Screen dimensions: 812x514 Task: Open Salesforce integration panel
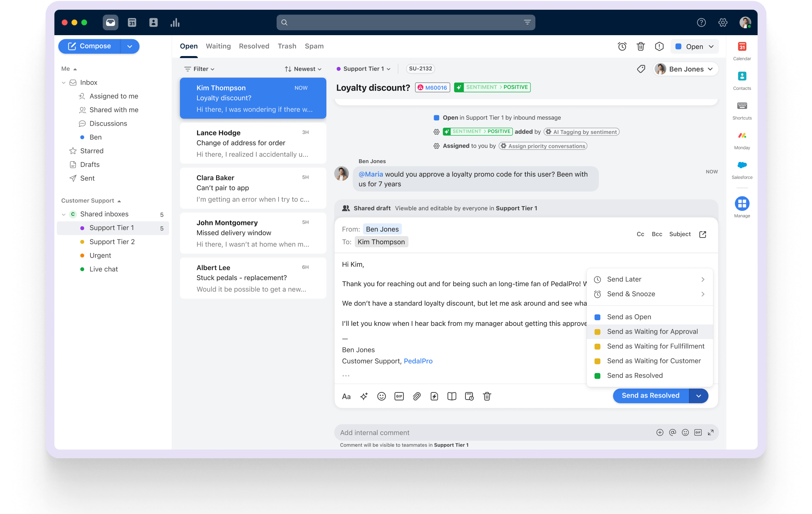[742, 168]
